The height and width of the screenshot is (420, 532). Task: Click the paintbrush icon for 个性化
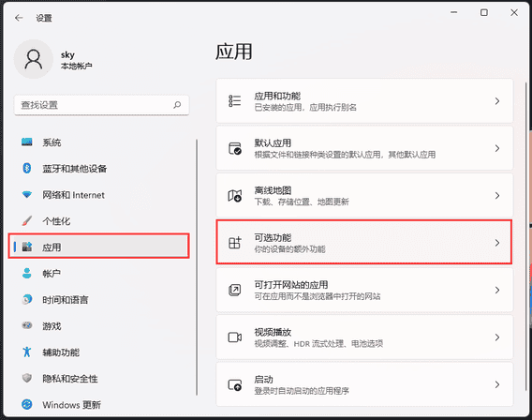[27, 221]
